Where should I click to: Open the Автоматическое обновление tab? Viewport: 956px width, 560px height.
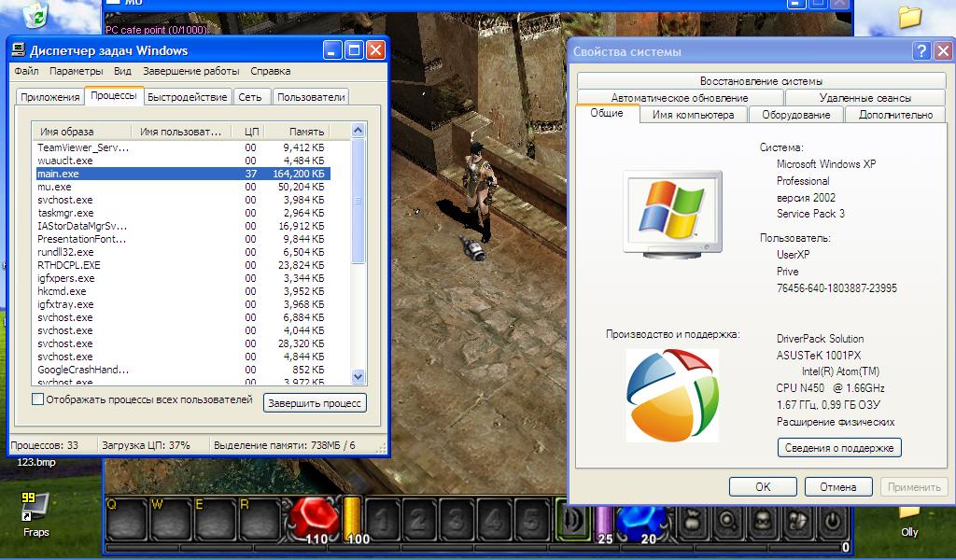(680, 97)
